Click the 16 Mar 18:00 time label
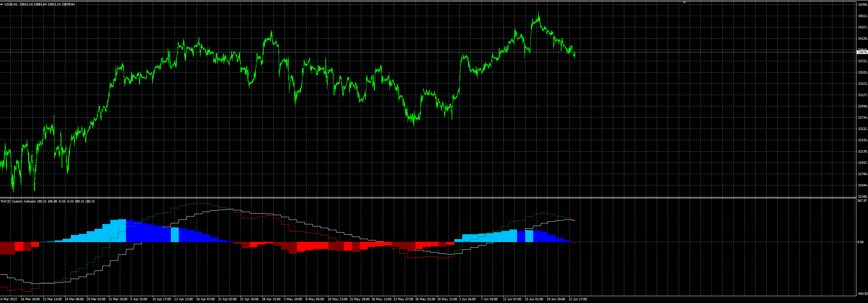The image size is (868, 303). (30, 299)
